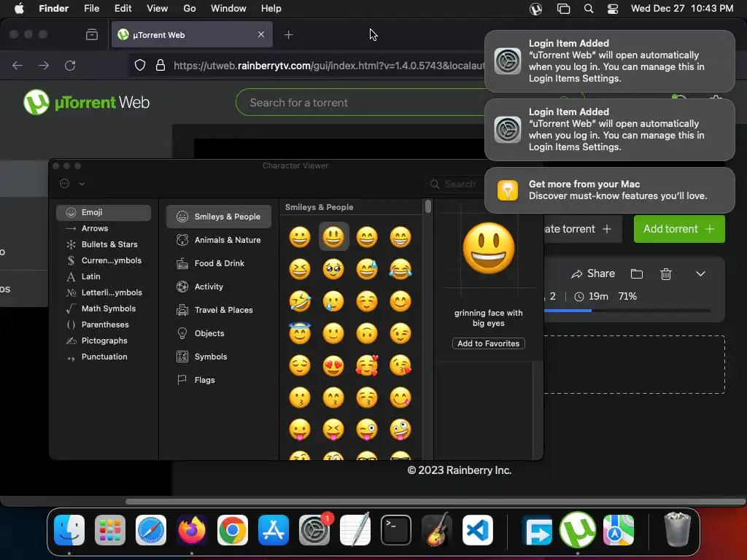This screenshot has height=560, width=747.
Task: Open the Go menu
Action: tap(189, 9)
